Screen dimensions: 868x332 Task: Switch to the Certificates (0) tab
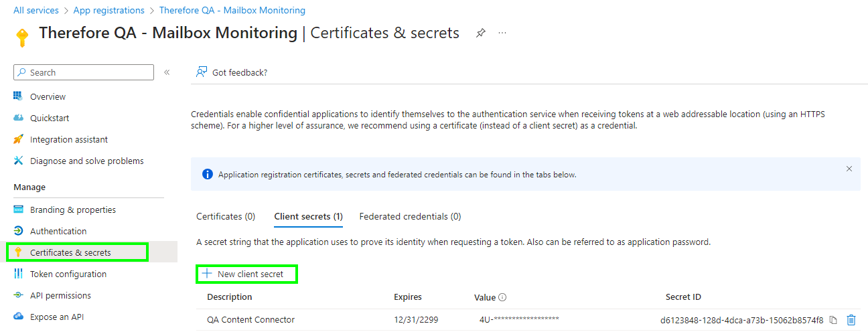pos(226,216)
